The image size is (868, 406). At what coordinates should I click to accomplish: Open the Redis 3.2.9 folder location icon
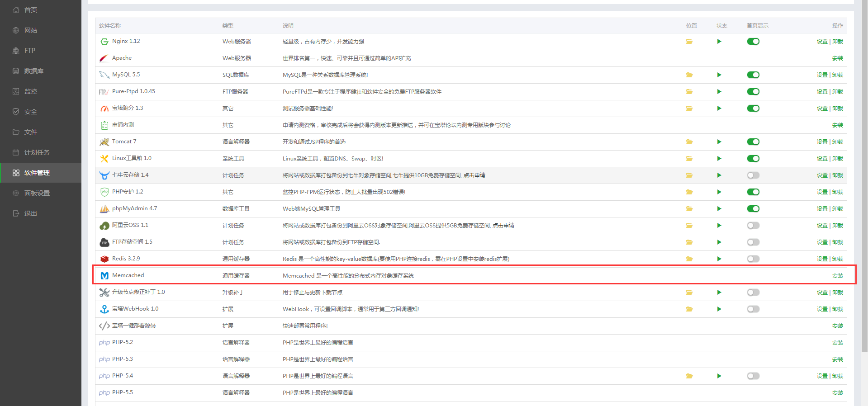[x=689, y=259]
